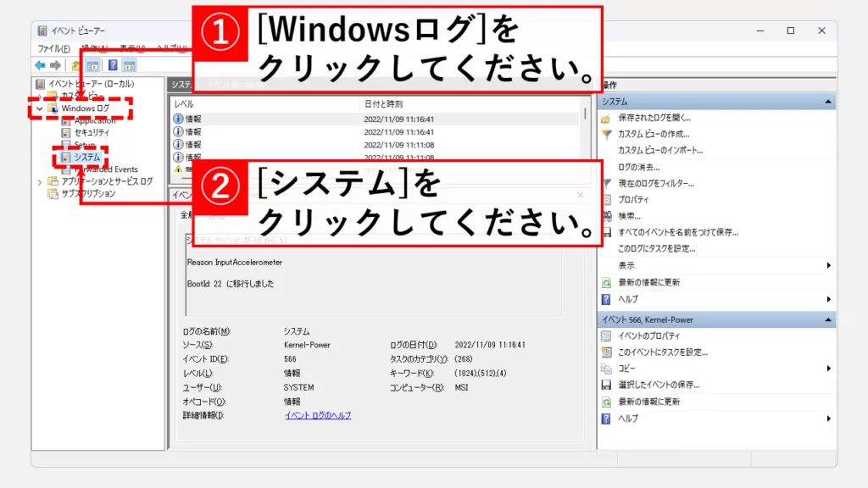Select セキュリティ log in tree

click(92, 132)
